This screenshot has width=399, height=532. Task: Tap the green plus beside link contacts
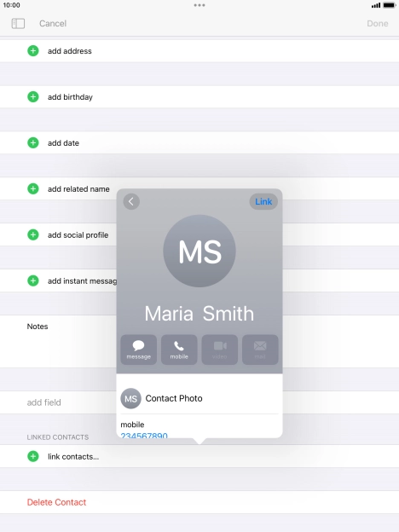[x=33, y=456]
